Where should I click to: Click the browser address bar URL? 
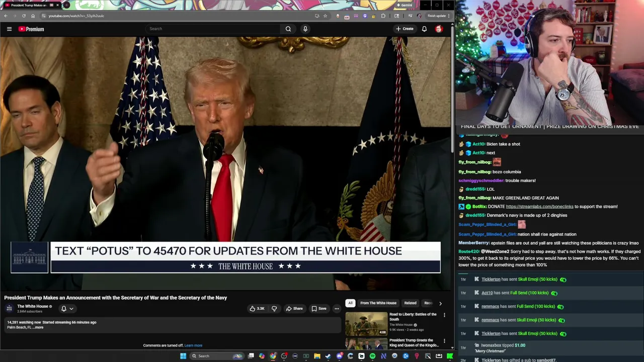coord(76,16)
